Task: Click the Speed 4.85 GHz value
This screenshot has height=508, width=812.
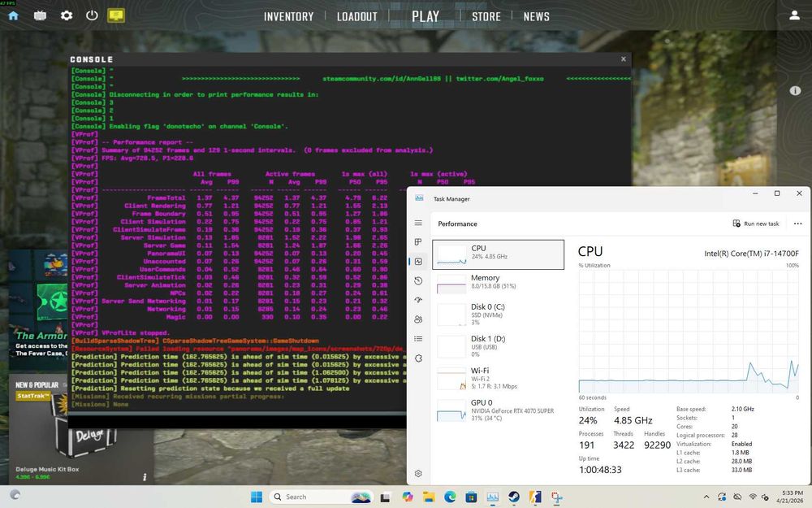Action: (x=633, y=420)
